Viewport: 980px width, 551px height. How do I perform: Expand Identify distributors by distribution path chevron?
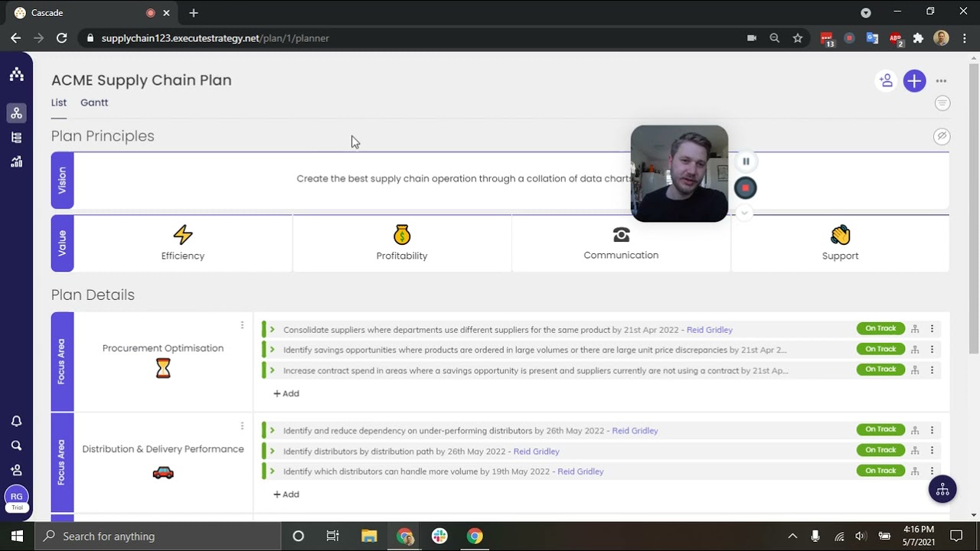272,451
